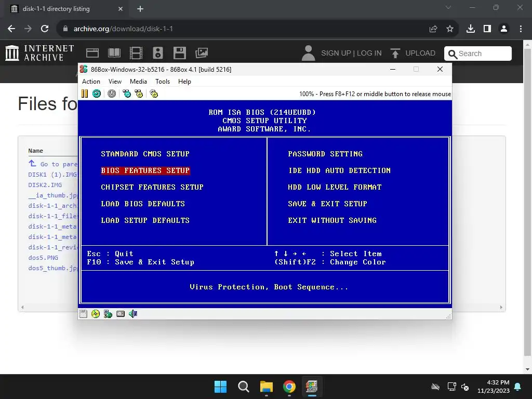The height and width of the screenshot is (399, 532).
Task: Click the hard disk status bar icon
Action: point(121,314)
